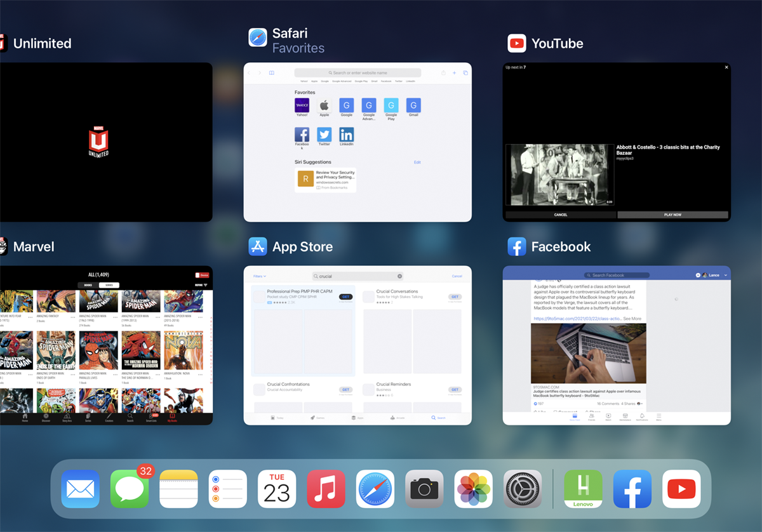Screen dimensions: 762x532
Task: Open Messages app with 32 badge
Action: pyautogui.click(x=130, y=489)
